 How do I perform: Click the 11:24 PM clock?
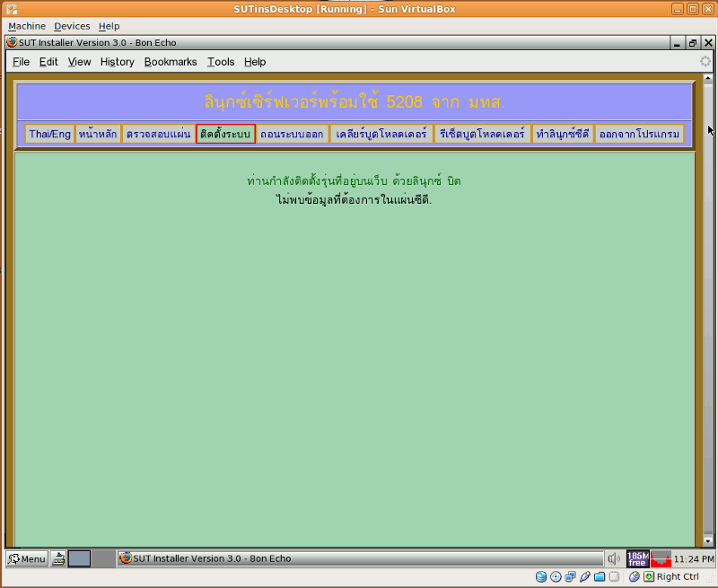tap(694, 559)
